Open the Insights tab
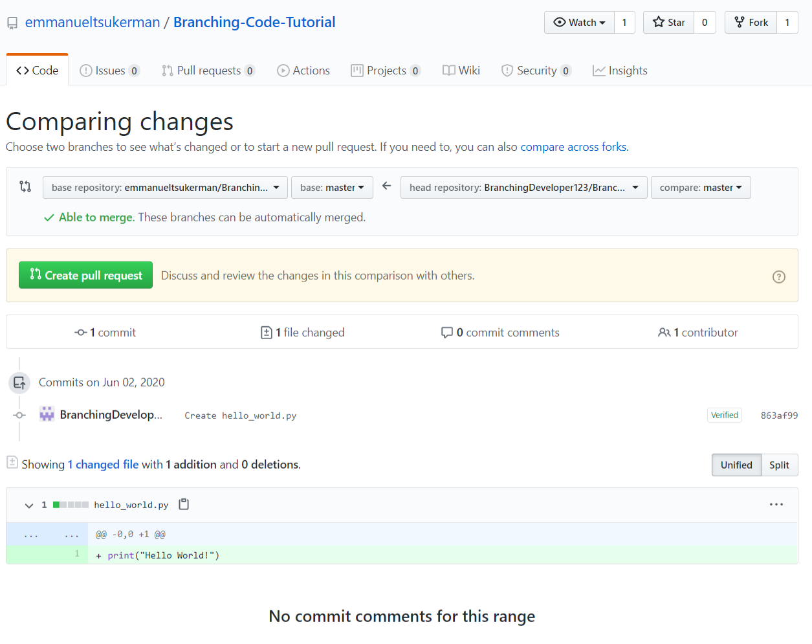The image size is (812, 644). coord(620,71)
